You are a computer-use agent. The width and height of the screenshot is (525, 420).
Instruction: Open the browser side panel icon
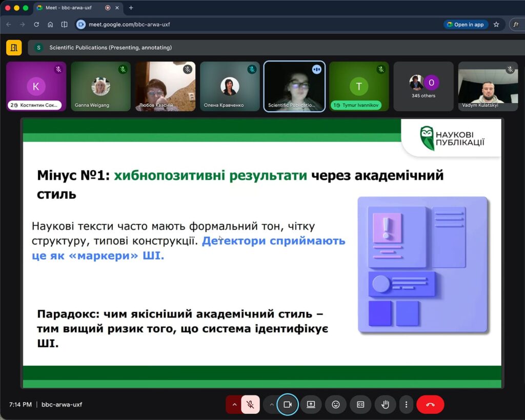pyautogui.click(x=64, y=24)
